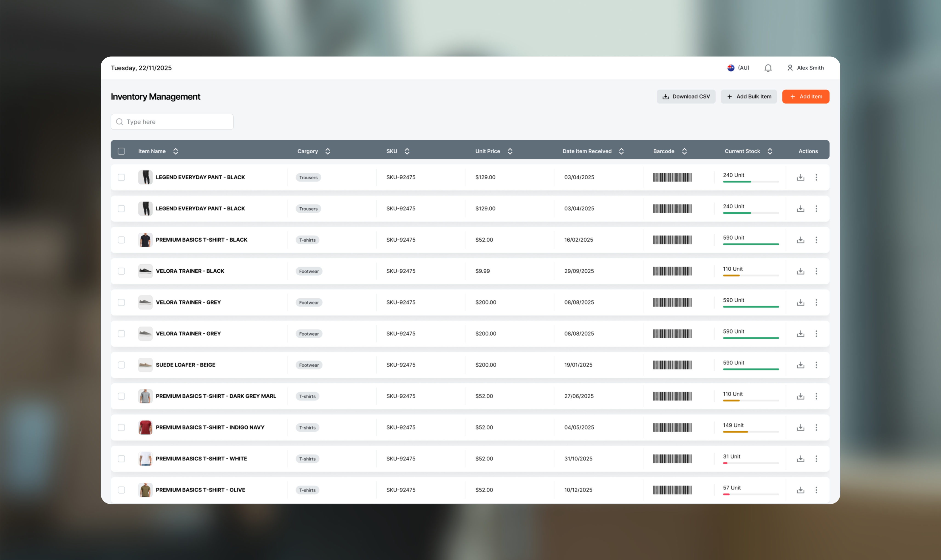Download the Velora Trainer Black row

coord(800,271)
